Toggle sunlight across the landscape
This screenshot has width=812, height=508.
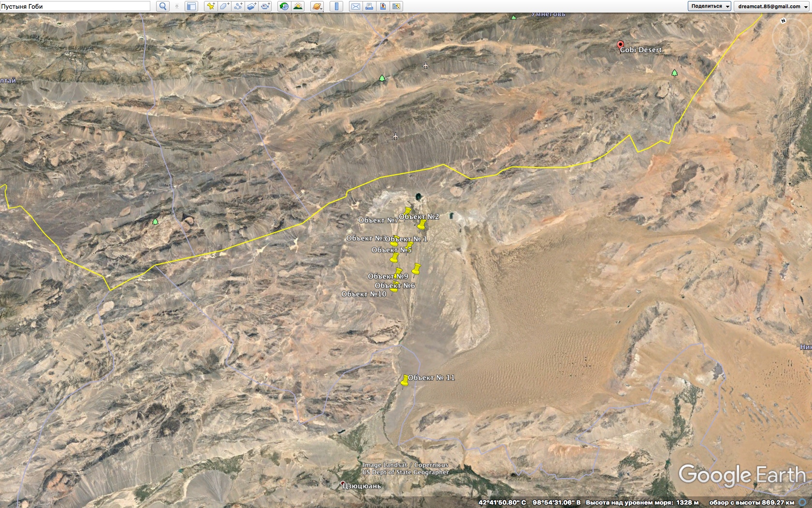pyautogui.click(x=298, y=6)
